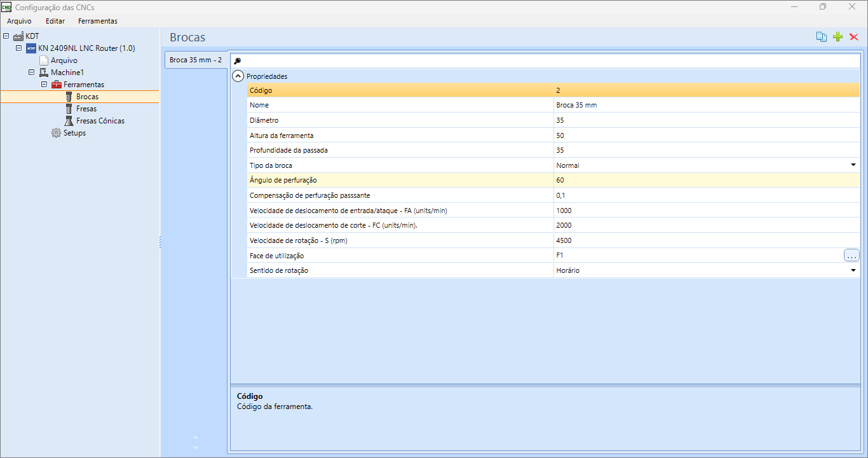Collapse the Propriedades section
868x458 pixels.
[x=238, y=76]
